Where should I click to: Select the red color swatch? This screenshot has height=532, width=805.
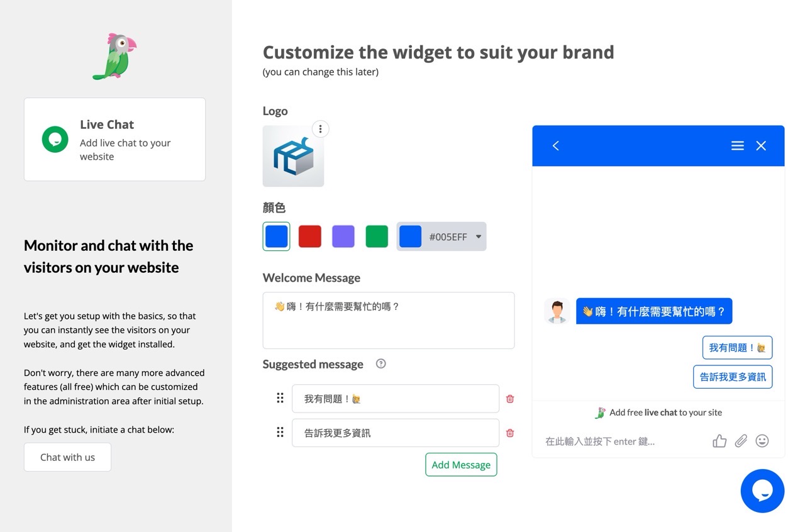[309, 236]
